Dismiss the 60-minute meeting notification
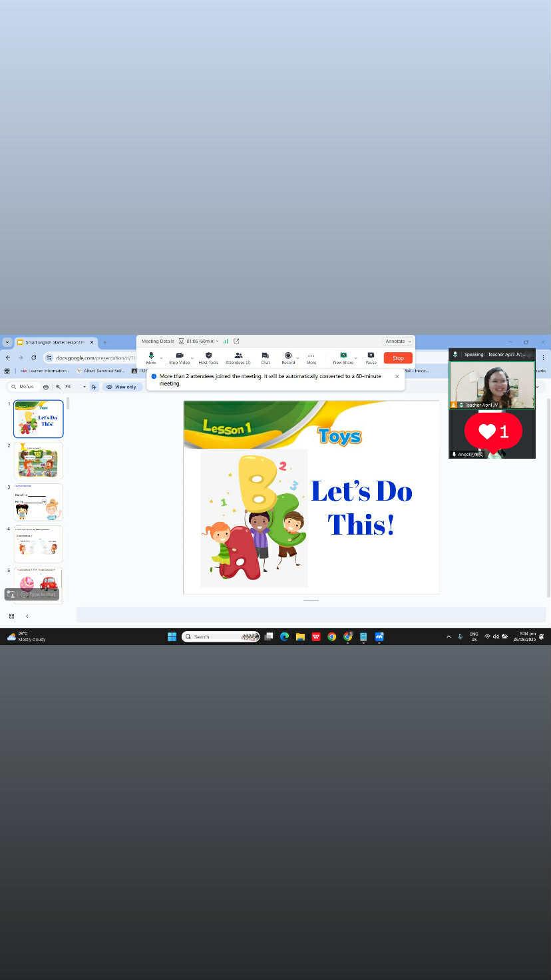This screenshot has height=980, width=551. [x=397, y=376]
